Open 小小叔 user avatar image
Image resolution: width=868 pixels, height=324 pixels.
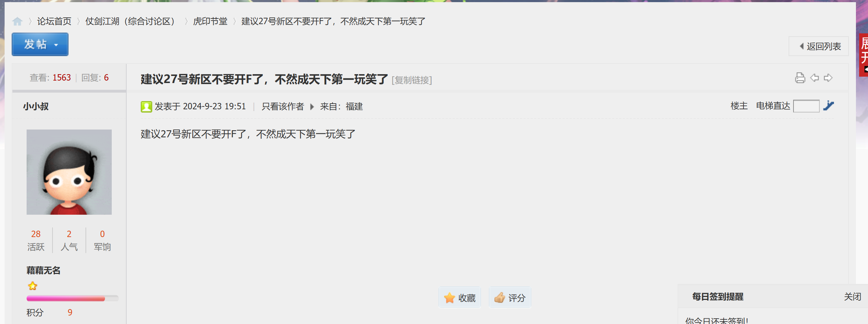69,172
